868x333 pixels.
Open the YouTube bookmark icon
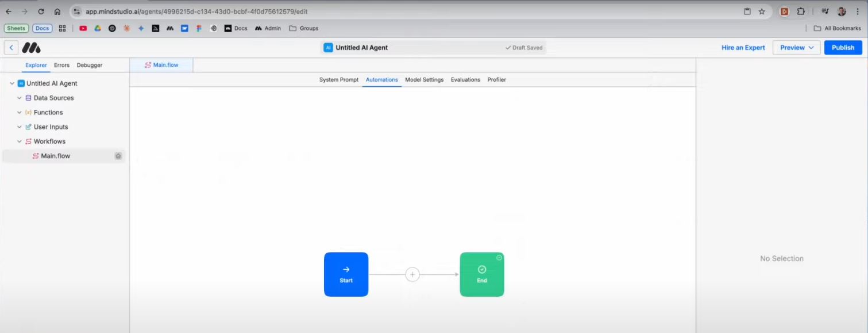[82, 28]
